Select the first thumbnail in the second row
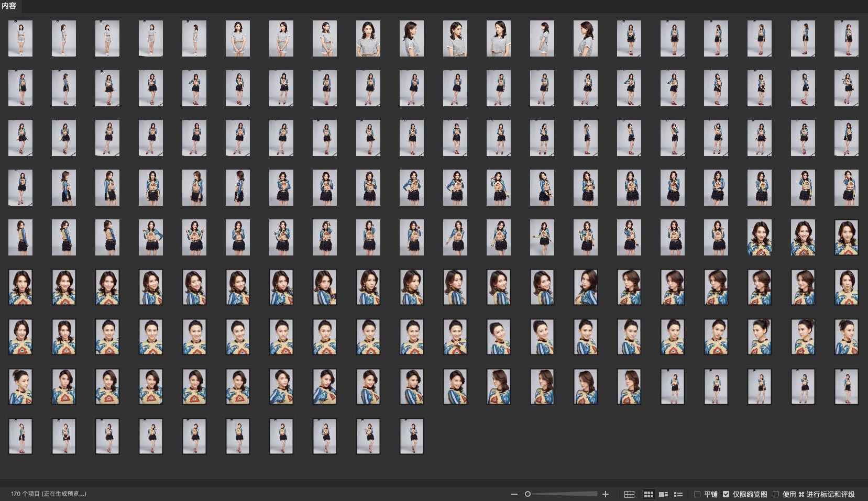Image resolution: width=868 pixels, height=501 pixels. (x=20, y=88)
